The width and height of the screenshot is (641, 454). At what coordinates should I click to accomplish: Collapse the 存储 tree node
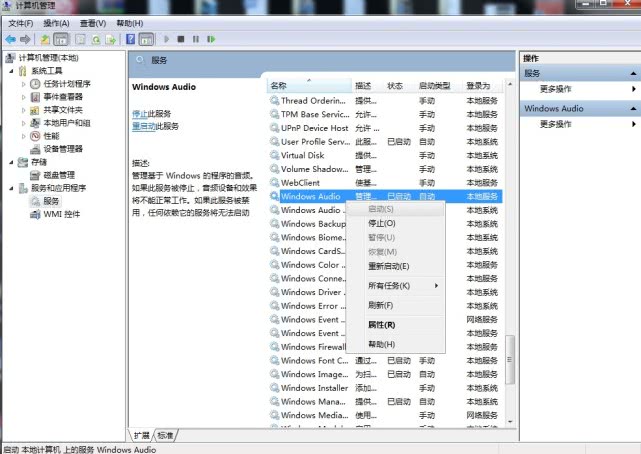[x=11, y=162]
